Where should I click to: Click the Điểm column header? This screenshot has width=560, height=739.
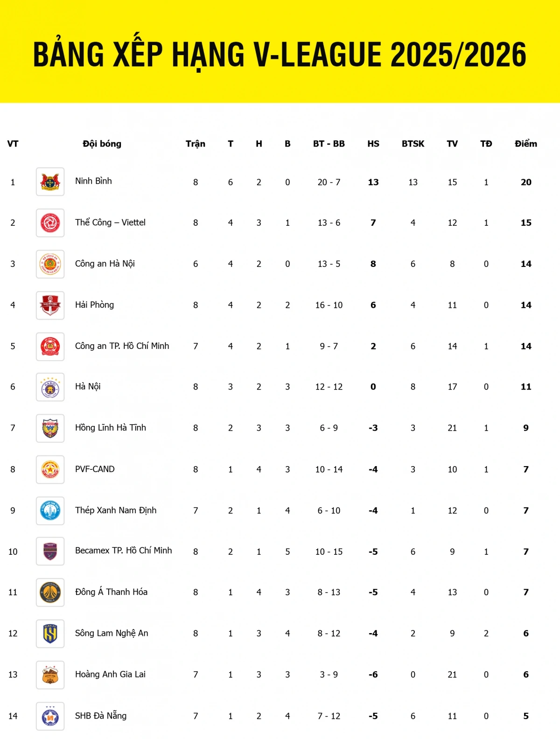pyautogui.click(x=526, y=144)
